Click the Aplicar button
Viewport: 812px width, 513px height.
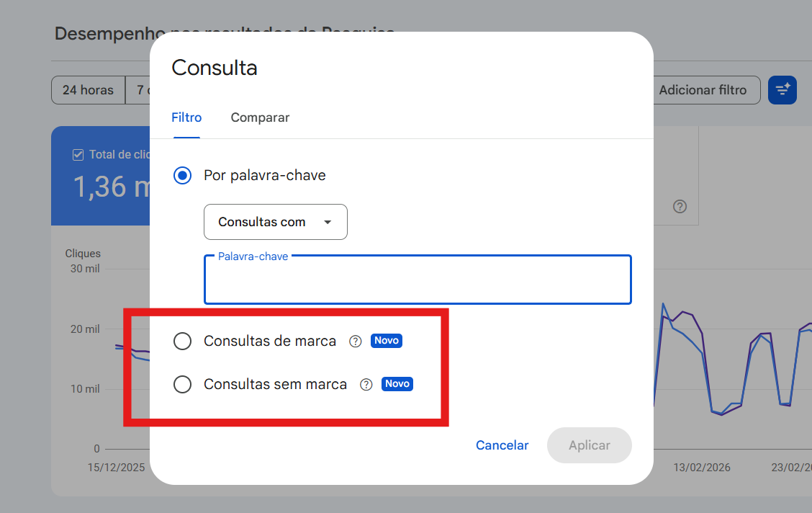point(589,445)
